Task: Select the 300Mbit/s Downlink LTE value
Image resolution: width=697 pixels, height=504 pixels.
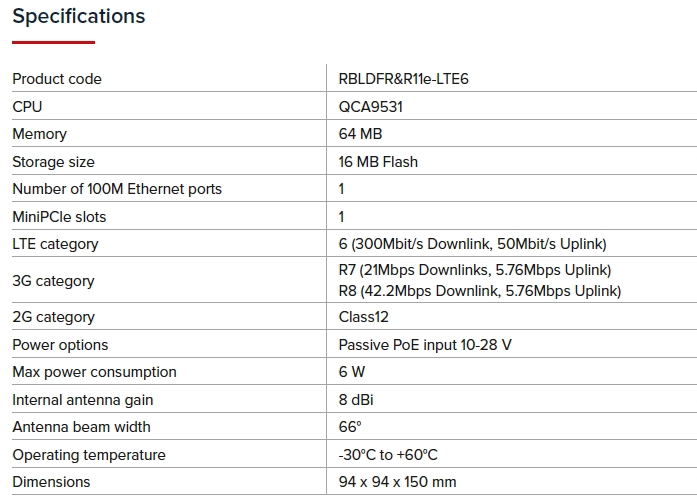Action: click(473, 244)
